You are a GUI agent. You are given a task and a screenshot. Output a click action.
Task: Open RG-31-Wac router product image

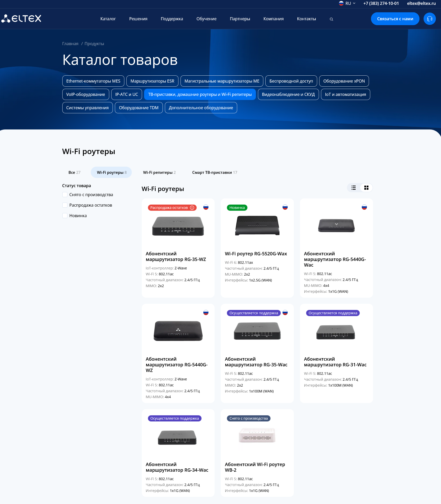pyautogui.click(x=336, y=332)
